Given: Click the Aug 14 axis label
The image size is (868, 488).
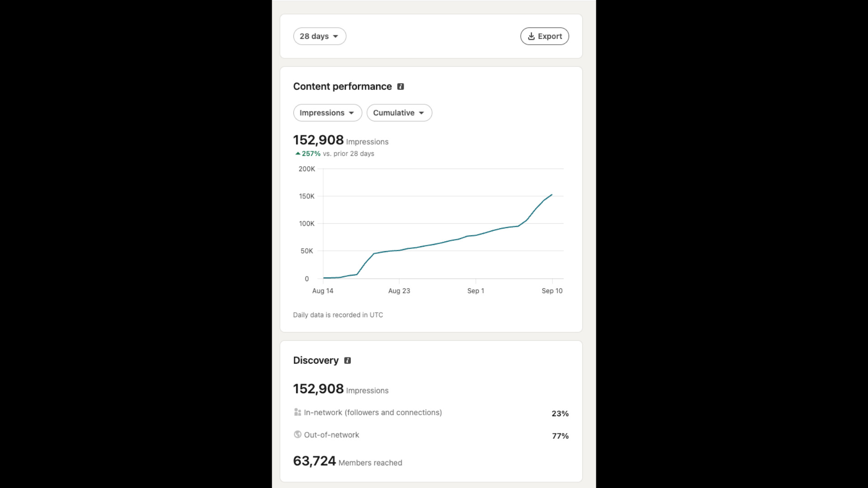Looking at the screenshot, I should (x=323, y=291).
